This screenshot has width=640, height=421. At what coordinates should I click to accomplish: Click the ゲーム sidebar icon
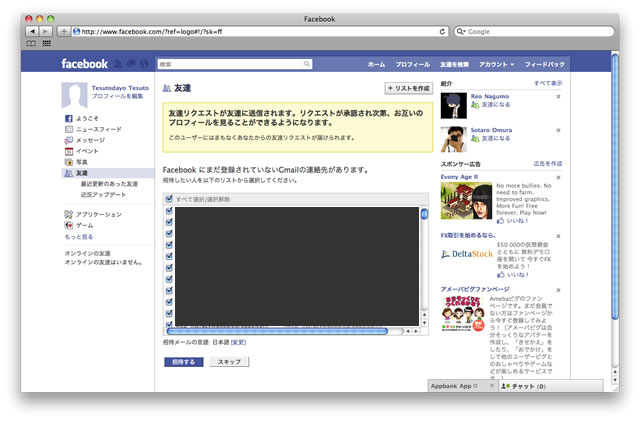point(69,225)
